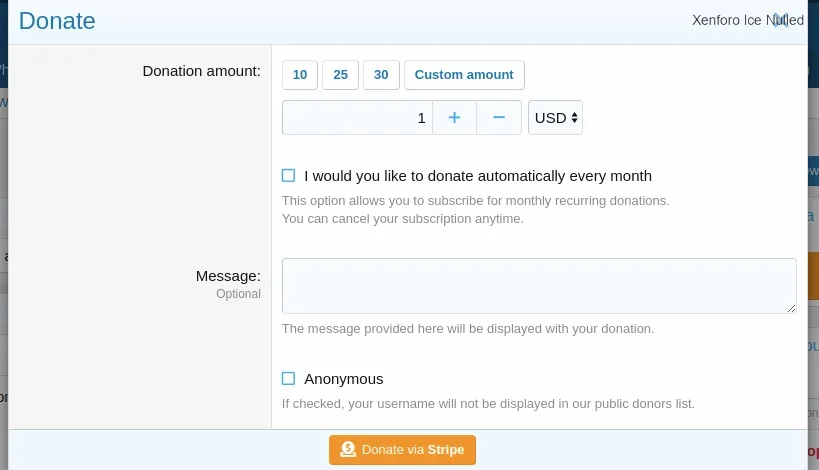The height and width of the screenshot is (470, 819).
Task: Click the 'Message:' field label
Action: click(228, 276)
